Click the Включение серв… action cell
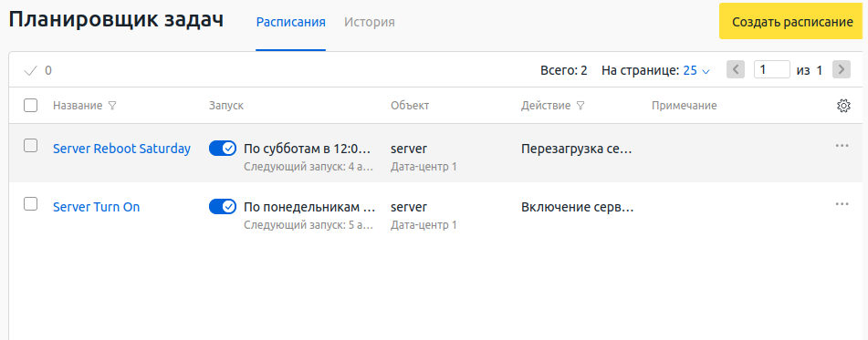868x340 pixels. tap(577, 207)
